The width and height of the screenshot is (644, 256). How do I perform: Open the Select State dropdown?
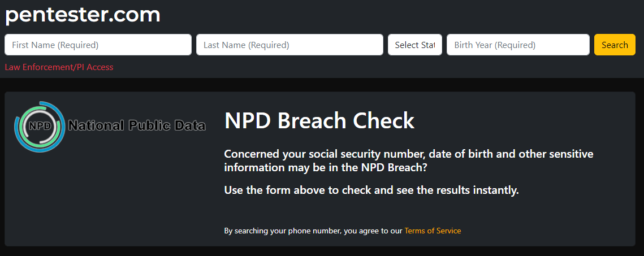pyautogui.click(x=415, y=45)
